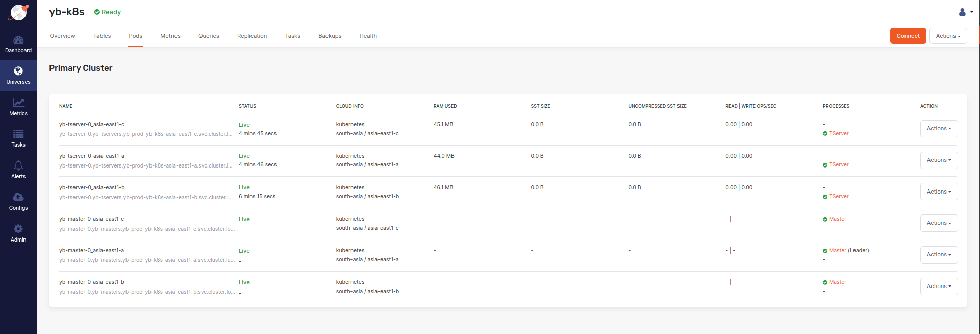Expand the universe Actions dropdown beside Connect
Image resolution: width=980 pixels, height=334 pixels.
coord(948,36)
